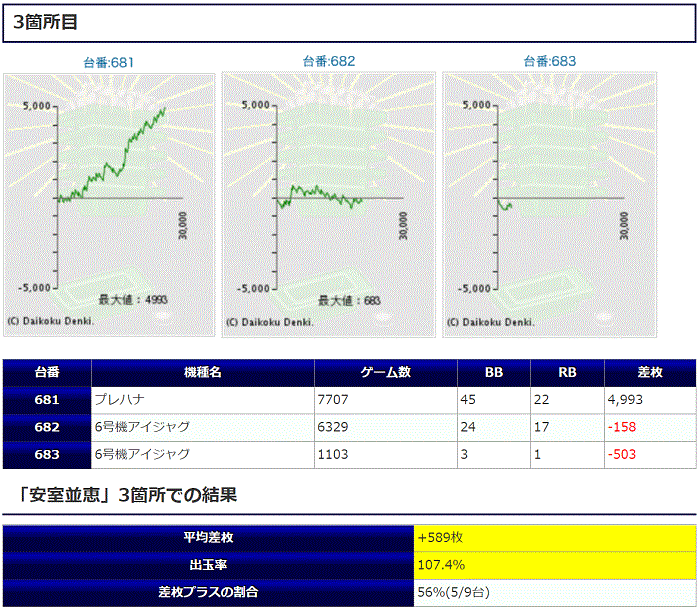
Task: Click 6号機アイジャグ in the 683 row
Action: click(x=203, y=455)
